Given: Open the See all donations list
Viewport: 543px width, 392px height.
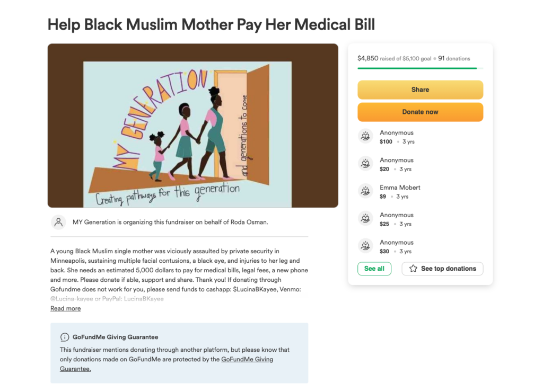Looking at the screenshot, I should 374,269.
